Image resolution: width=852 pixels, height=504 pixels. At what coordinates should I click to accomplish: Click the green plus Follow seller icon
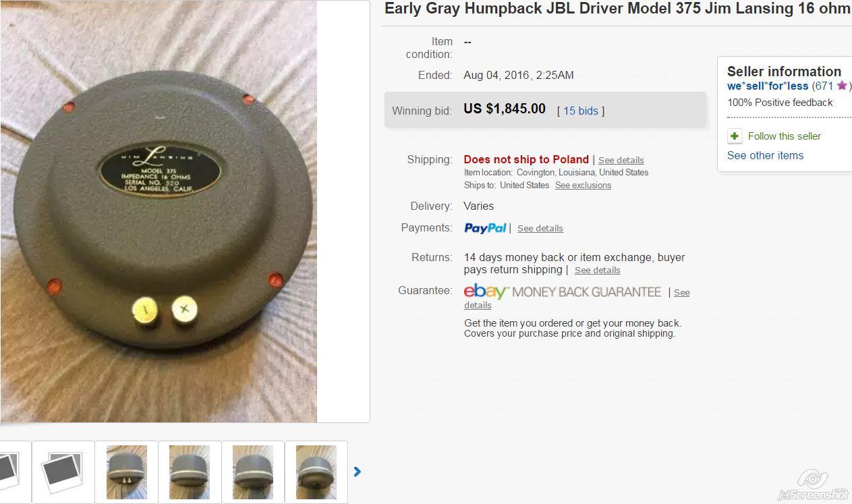735,136
